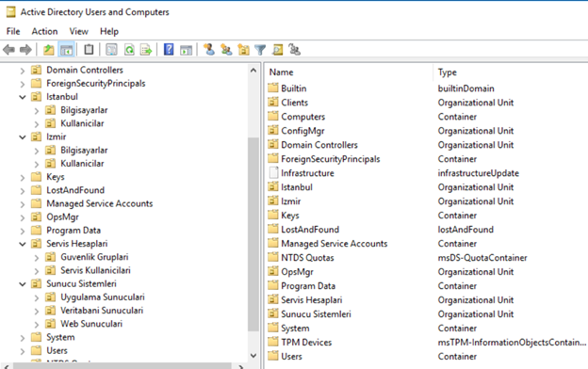Select Program Data in the tree pane
This screenshot has width=588, height=369.
[73, 231]
